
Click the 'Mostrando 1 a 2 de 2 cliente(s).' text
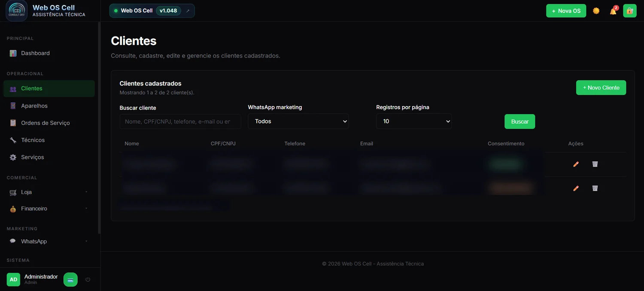[157, 93]
